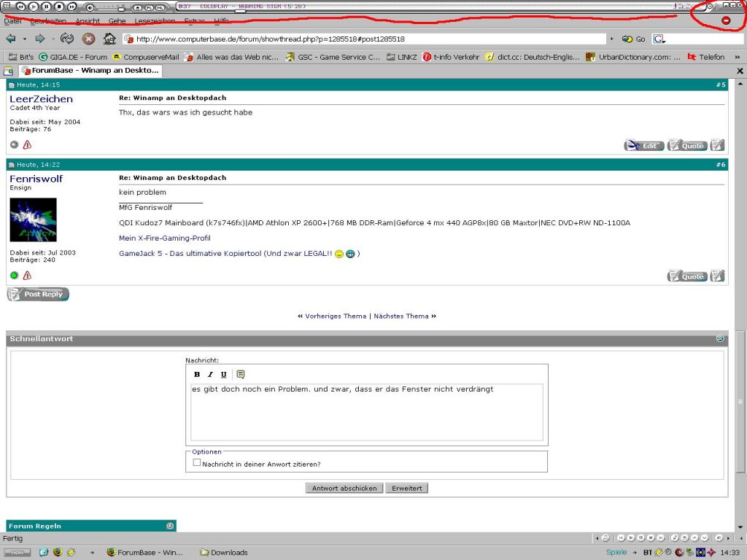Click Antwort abschicken button
Image resolution: width=747 pixels, height=560 pixels.
344,488
